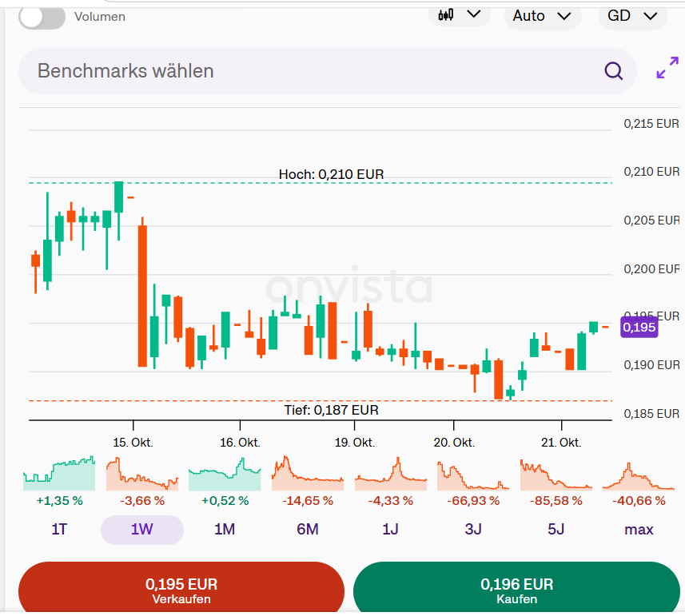Click the 20. Okt. date label
Viewport: 685px width, 616px height.
pyautogui.click(x=454, y=443)
